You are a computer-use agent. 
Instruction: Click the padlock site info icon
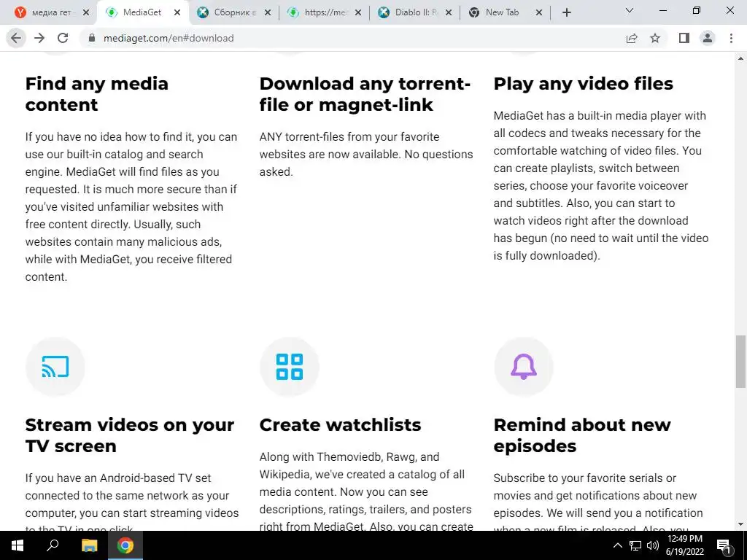pos(92,38)
